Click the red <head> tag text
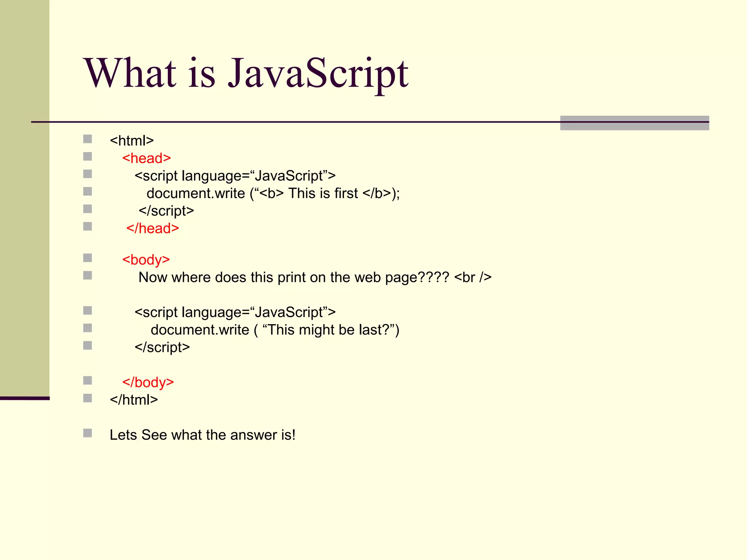 pyautogui.click(x=147, y=158)
